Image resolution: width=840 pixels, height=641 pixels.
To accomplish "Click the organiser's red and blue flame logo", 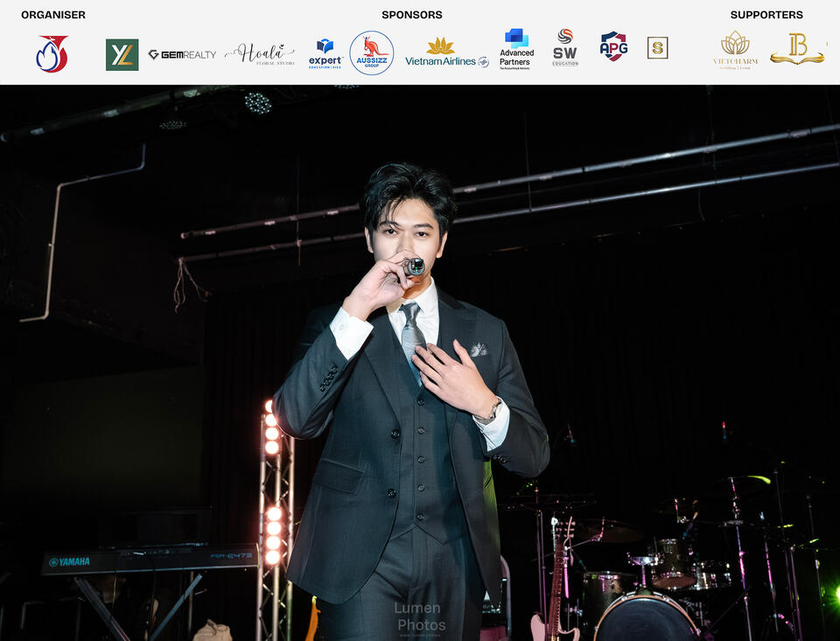I will tap(52, 53).
